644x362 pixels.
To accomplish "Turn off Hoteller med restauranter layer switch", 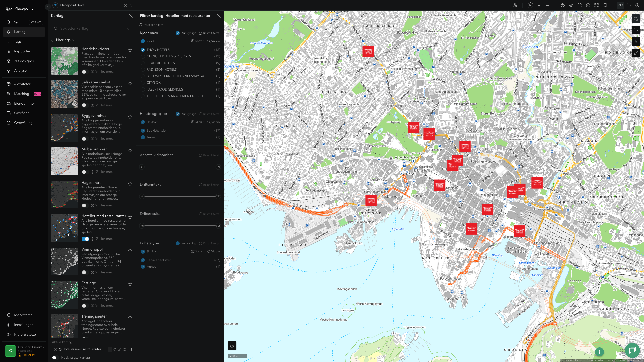I will coord(85,239).
